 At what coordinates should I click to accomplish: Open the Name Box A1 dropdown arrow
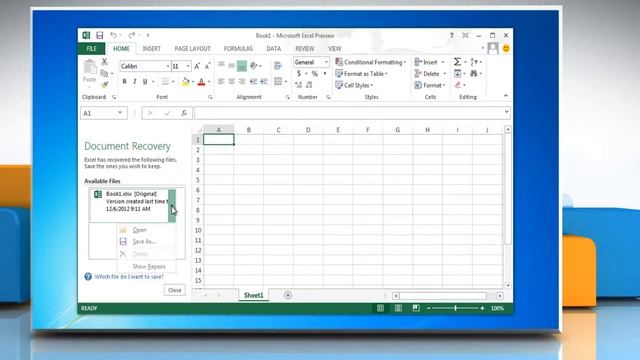tap(120, 113)
